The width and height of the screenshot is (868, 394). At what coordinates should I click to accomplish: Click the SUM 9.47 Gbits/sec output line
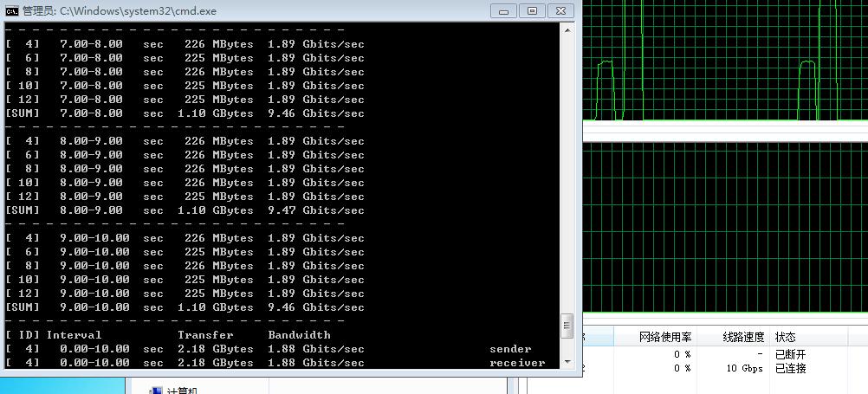(x=185, y=210)
